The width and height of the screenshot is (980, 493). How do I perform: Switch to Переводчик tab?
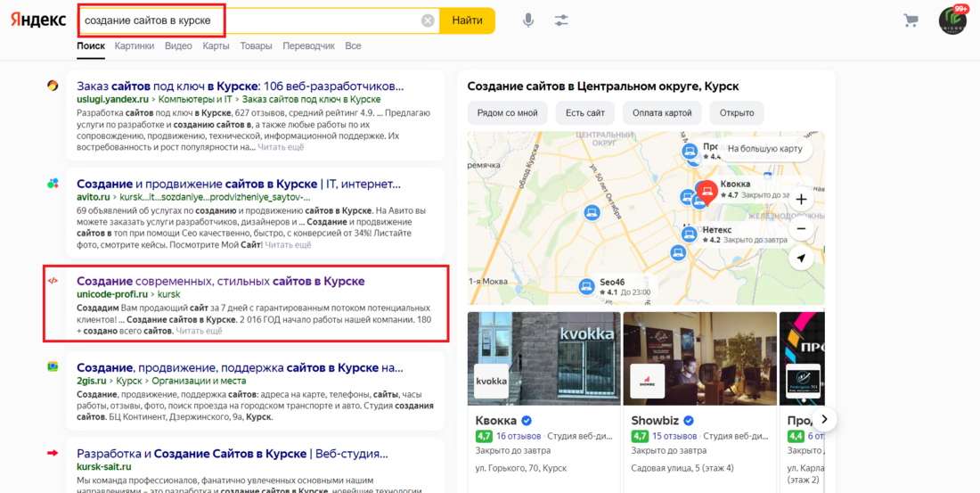click(309, 46)
